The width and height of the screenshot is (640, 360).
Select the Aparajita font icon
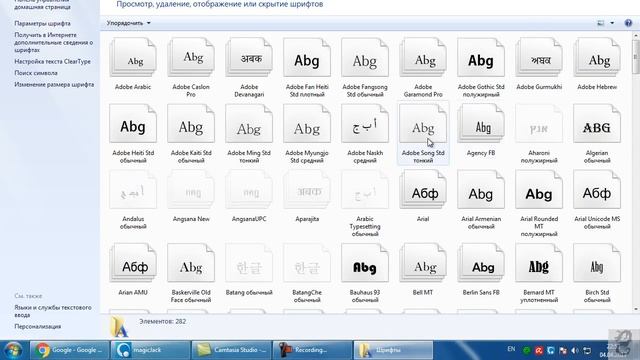(x=307, y=190)
